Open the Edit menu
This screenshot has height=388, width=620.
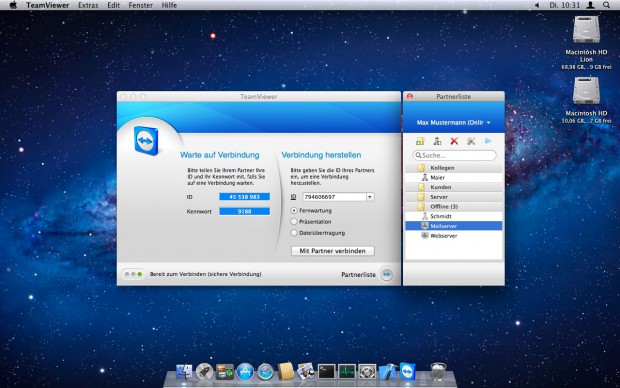(x=113, y=5)
